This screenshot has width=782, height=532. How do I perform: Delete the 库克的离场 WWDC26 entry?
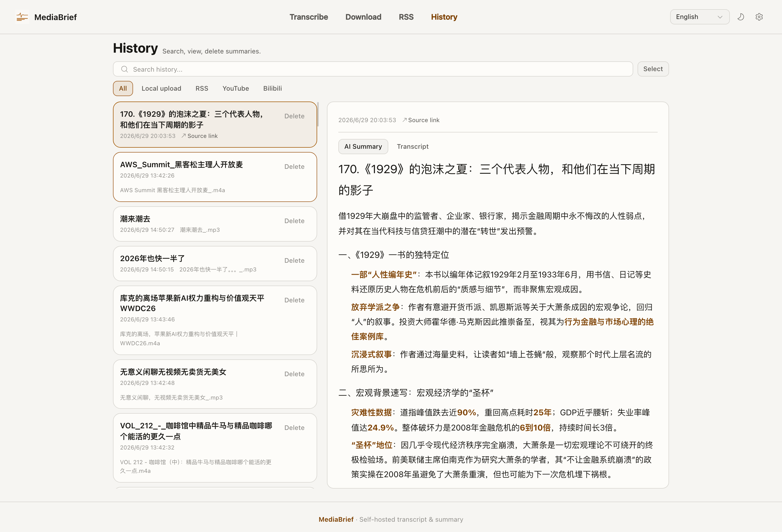click(x=294, y=300)
